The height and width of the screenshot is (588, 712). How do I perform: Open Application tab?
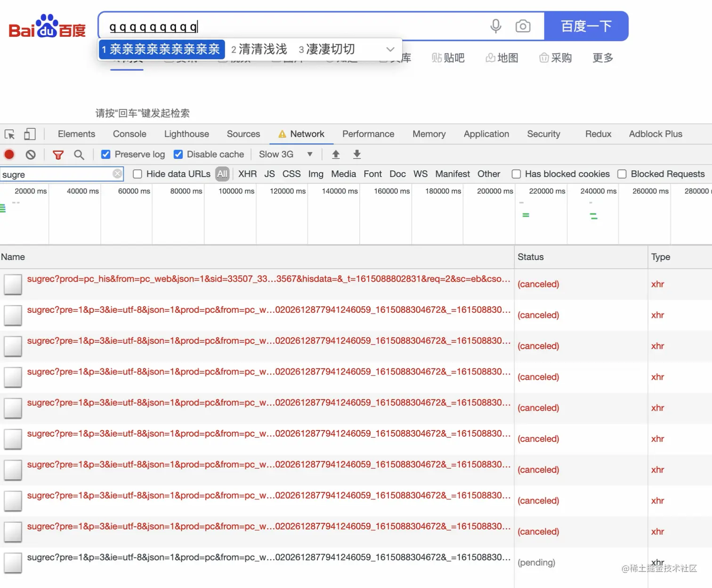pos(486,134)
